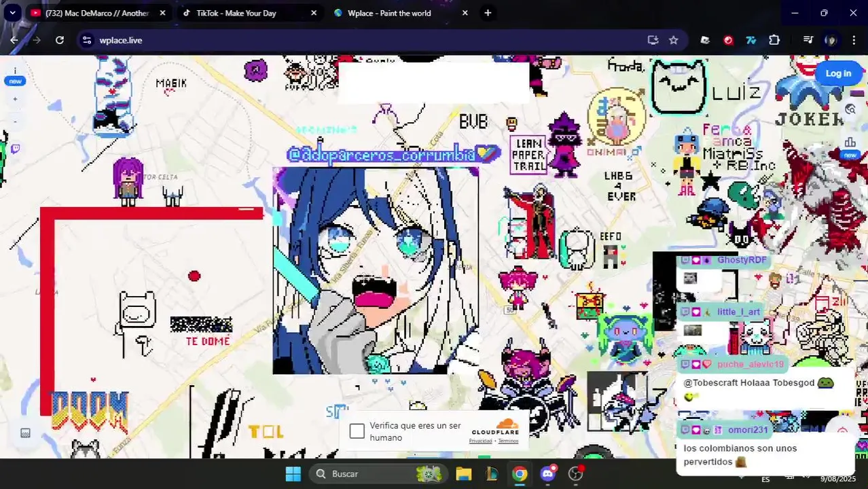Go back to previous page

[14, 40]
